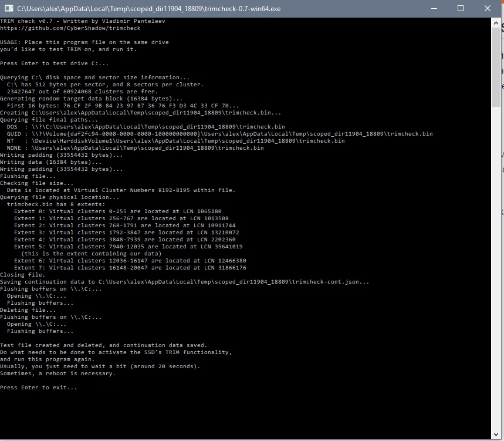Click the Extent 3 line
Image resolution: width=504 pixels, height=441 pixels.
tap(126, 233)
